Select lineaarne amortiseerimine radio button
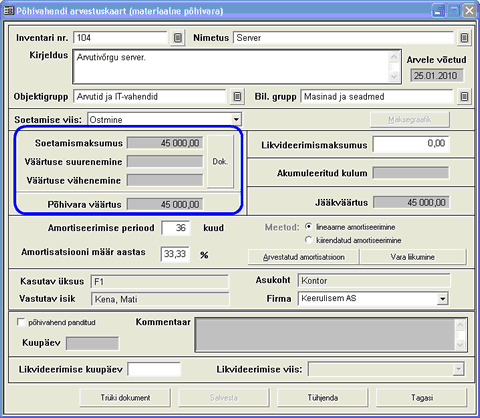The height and width of the screenshot is (418, 480). click(309, 227)
